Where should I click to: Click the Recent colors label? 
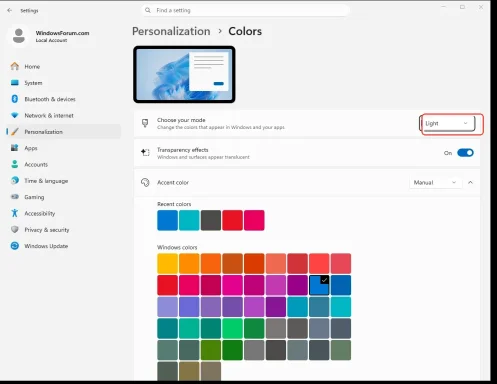[x=174, y=204]
